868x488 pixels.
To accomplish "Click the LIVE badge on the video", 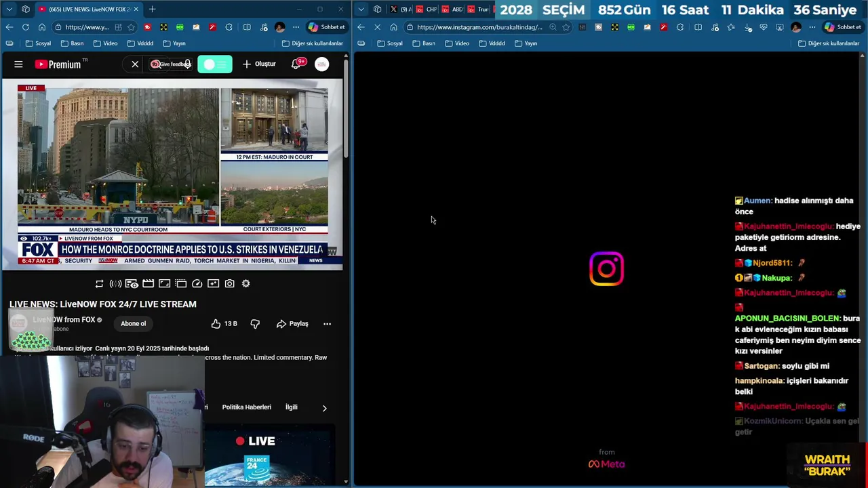I will tap(31, 88).
